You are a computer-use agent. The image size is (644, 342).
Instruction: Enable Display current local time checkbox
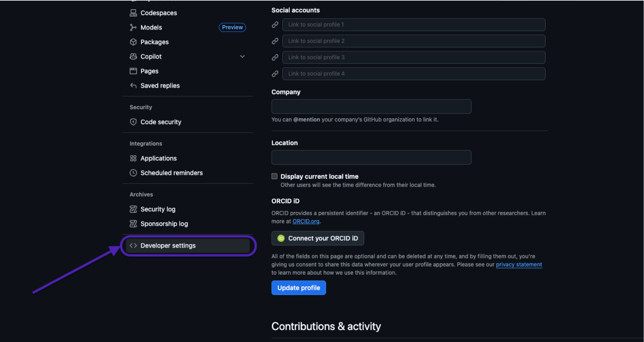click(x=274, y=176)
